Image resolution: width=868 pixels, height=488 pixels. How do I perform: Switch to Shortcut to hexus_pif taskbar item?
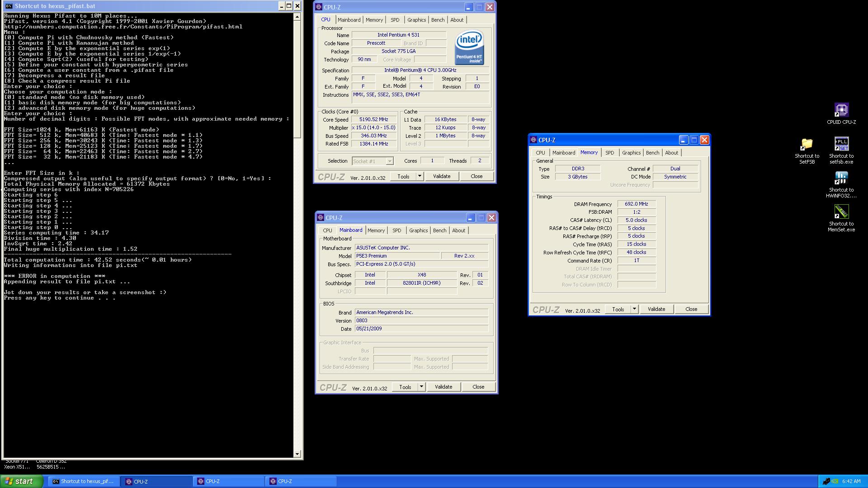point(84,481)
